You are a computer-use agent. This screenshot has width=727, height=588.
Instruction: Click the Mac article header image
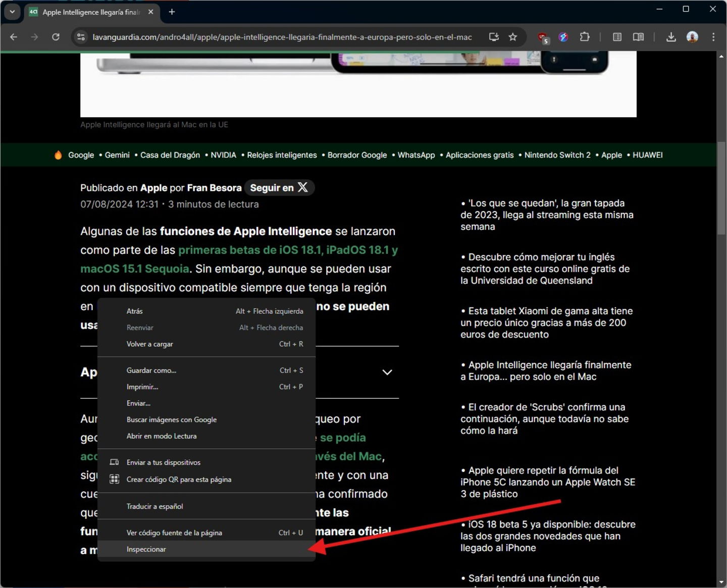[358, 84]
